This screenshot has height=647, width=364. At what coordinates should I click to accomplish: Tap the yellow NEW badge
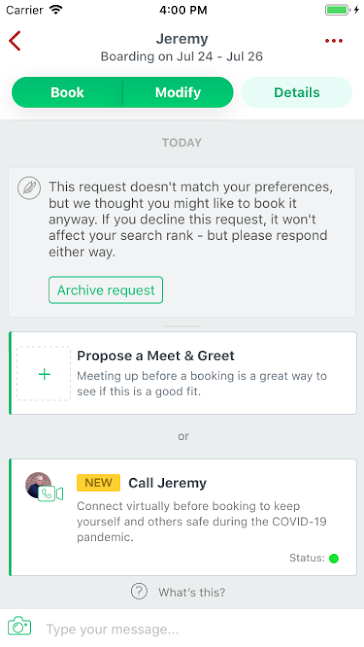[x=98, y=482]
